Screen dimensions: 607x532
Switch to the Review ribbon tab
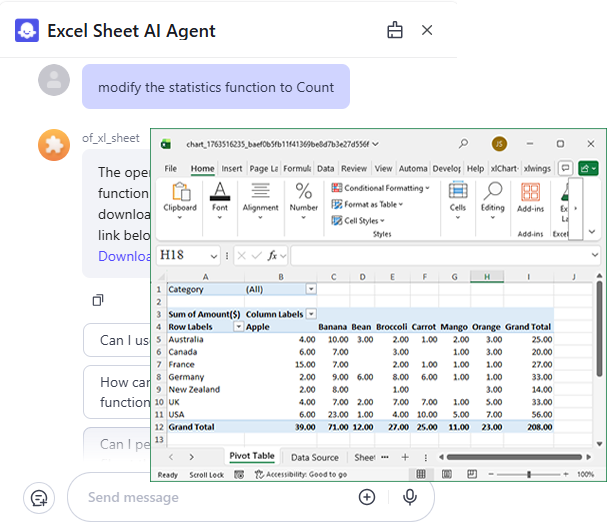tap(353, 168)
